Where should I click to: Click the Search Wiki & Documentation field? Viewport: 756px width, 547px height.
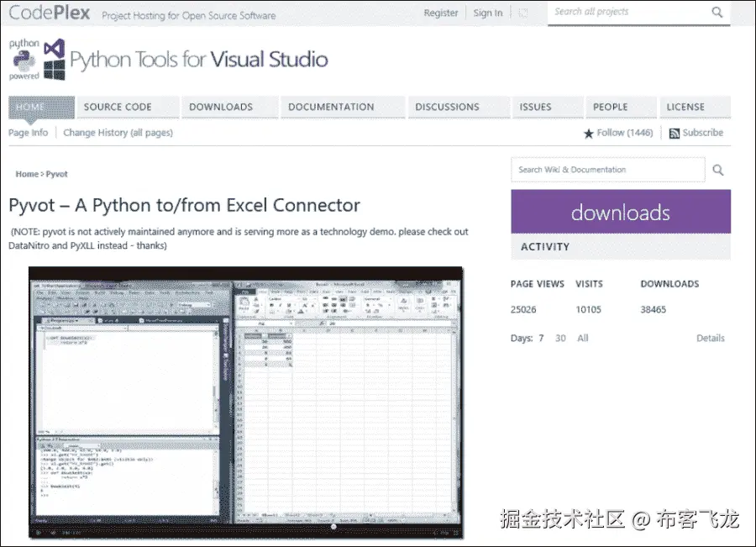(608, 170)
